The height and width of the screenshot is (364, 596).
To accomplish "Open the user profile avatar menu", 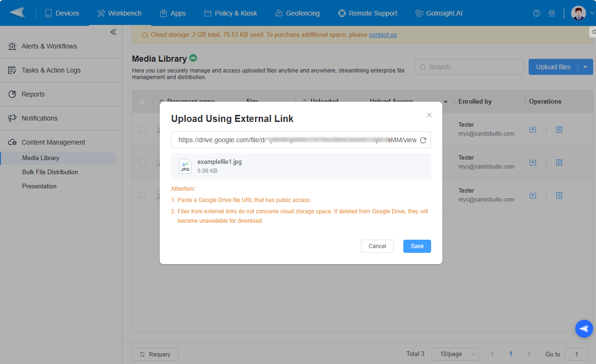I will [579, 13].
